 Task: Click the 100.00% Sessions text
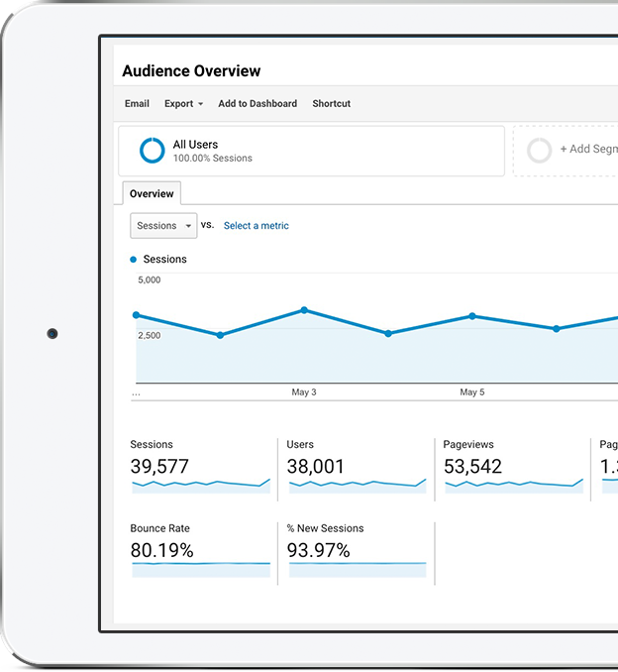coord(212,159)
